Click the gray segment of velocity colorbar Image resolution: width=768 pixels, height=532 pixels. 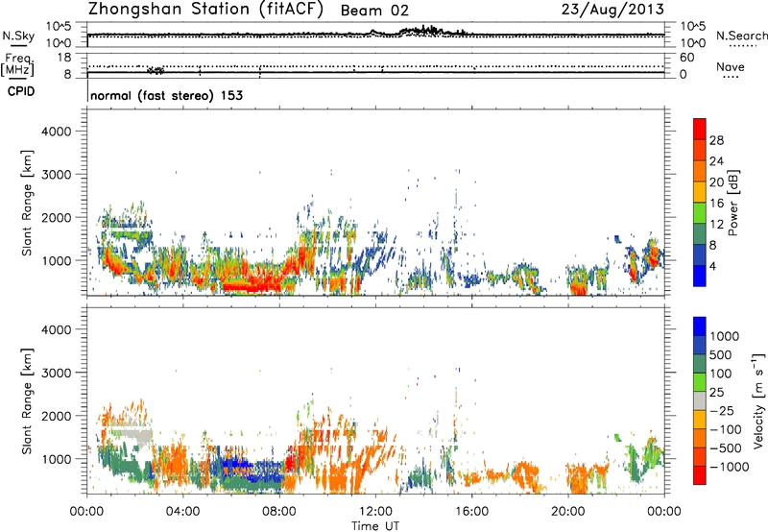point(700,400)
